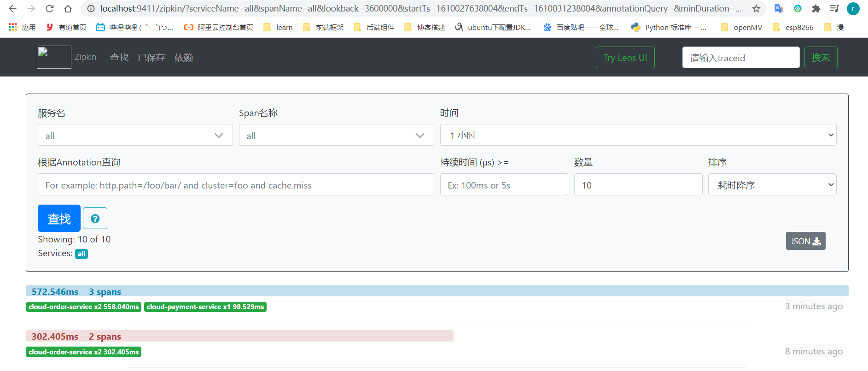Open the learn bookmark folder
Screen dimensions: 868x371
pyautogui.click(x=278, y=27)
